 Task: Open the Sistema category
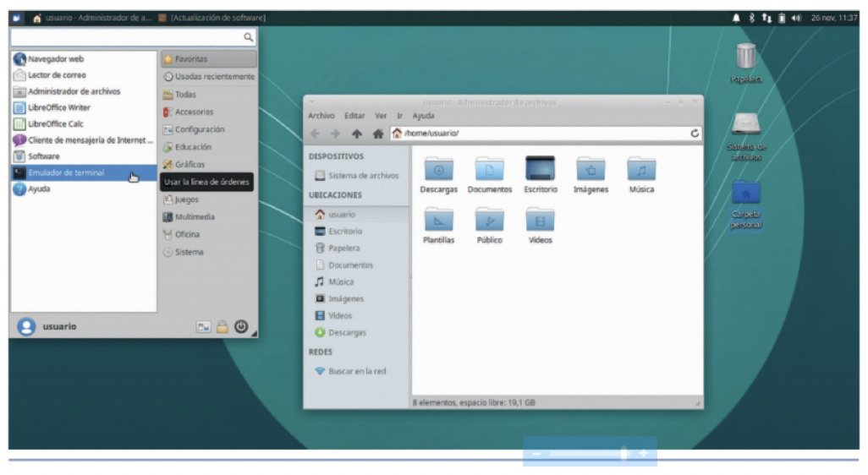pyautogui.click(x=209, y=252)
